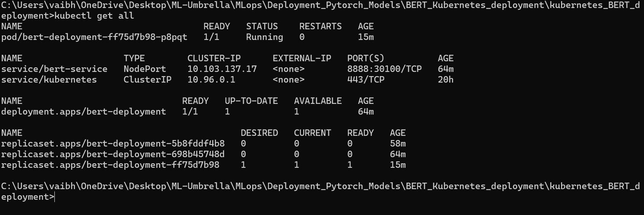
Task: Click the 15m age of the pod
Action: tap(366, 37)
